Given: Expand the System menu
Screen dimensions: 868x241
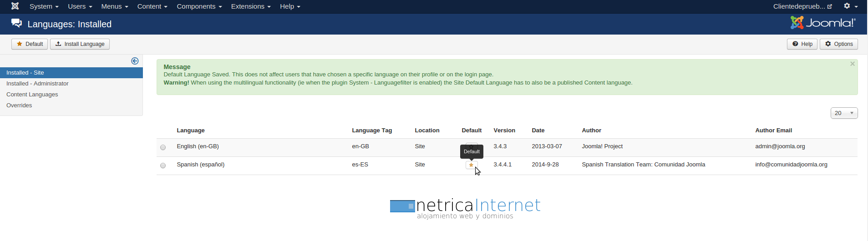Looking at the screenshot, I should point(44,6).
